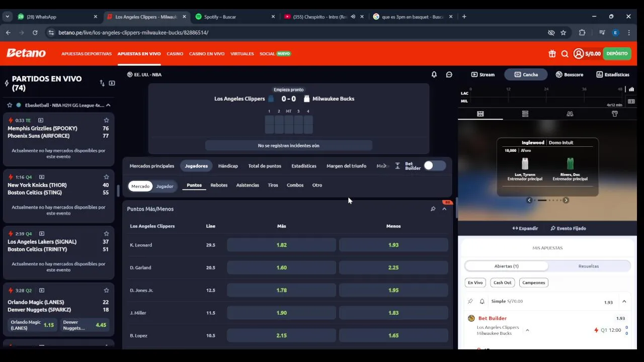The height and width of the screenshot is (362, 644).
Task: Collapse the Clippers–Bucks Bet Builder selection
Action: coord(527,330)
